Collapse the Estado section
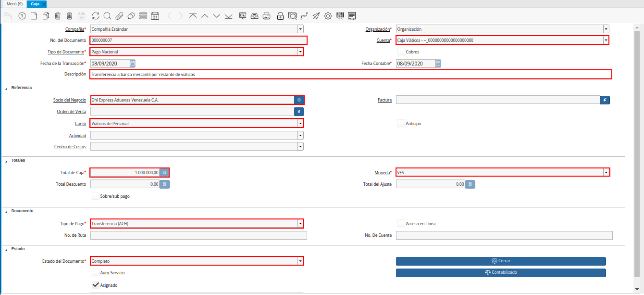 (6, 249)
